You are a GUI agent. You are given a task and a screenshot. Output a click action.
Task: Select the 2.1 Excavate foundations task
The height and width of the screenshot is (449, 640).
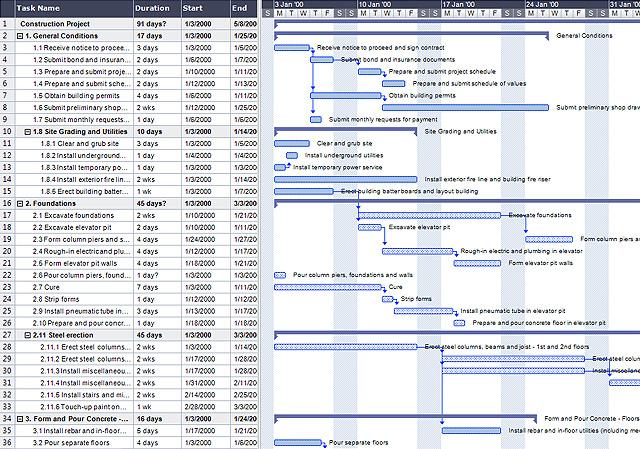(x=73, y=216)
